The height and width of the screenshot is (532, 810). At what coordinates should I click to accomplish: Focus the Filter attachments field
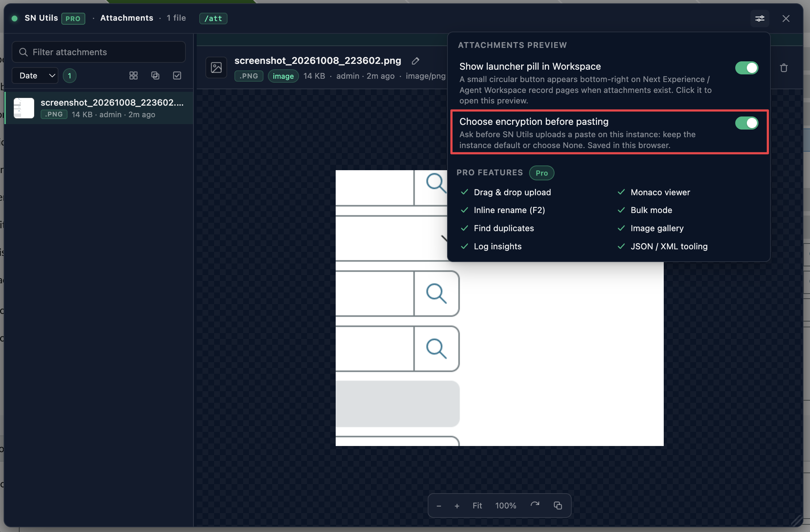click(x=99, y=52)
